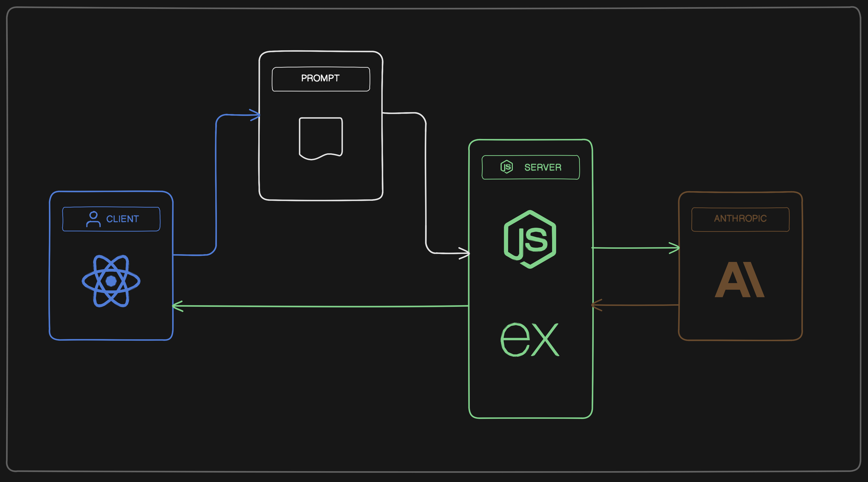Screen dimensions: 868x482
Task: Select the blue vertical connector from Client
Action: click(x=216, y=185)
